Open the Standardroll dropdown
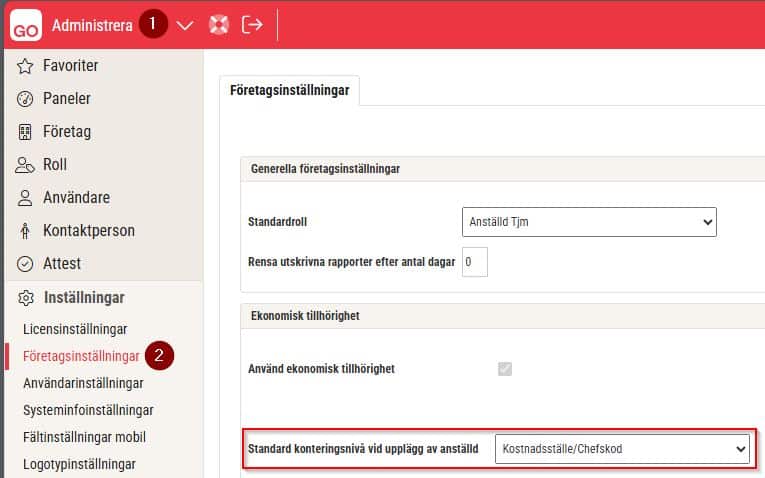Viewport: 765px width, 478px height. [589, 222]
